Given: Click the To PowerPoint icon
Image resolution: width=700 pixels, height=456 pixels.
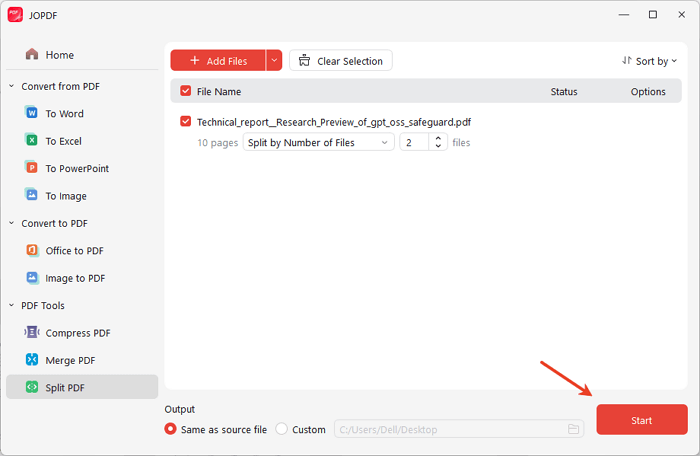Looking at the screenshot, I should (31, 168).
